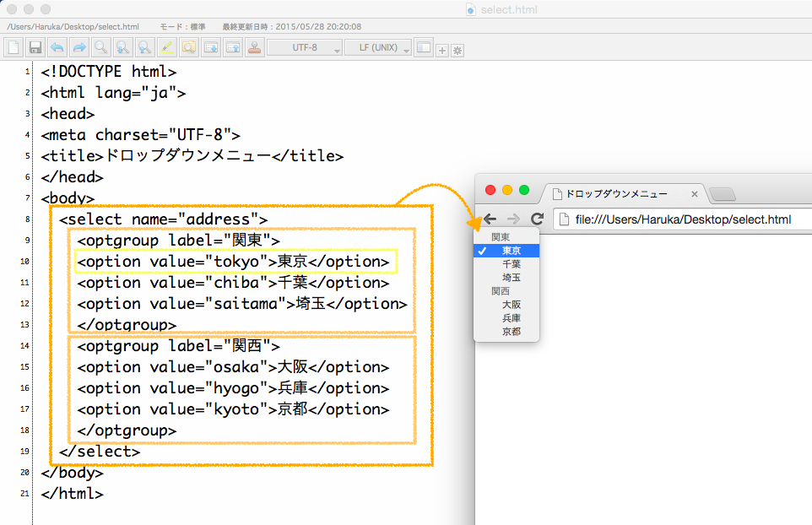
Task: Click the closing </html> code line
Action: pyautogui.click(x=72, y=494)
